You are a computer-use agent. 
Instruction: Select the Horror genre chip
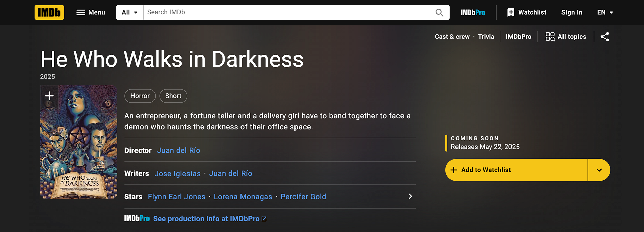pos(140,96)
